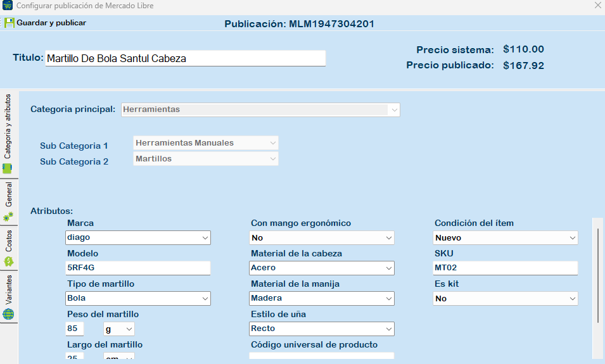
Task: Click the SKU input field
Action: point(505,268)
